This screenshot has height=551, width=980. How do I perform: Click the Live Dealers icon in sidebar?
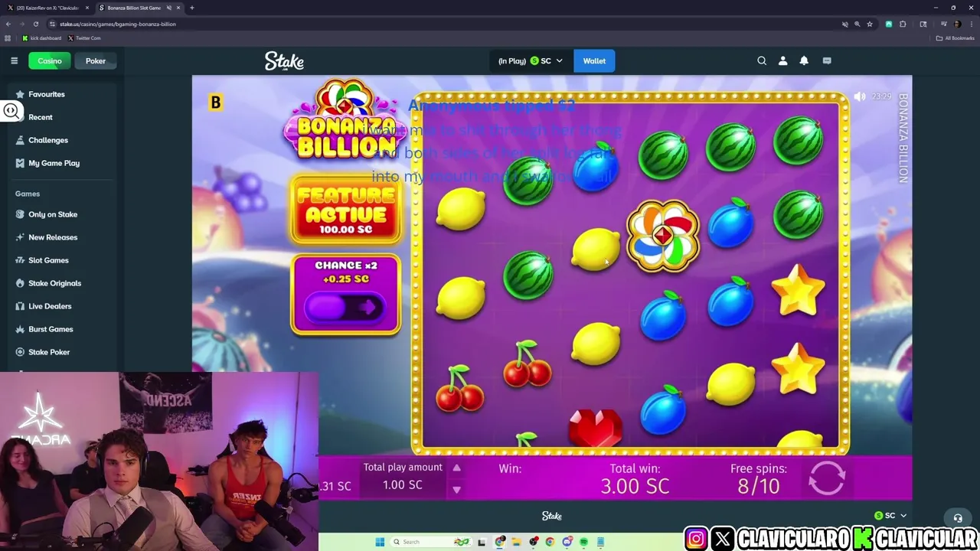coord(20,306)
